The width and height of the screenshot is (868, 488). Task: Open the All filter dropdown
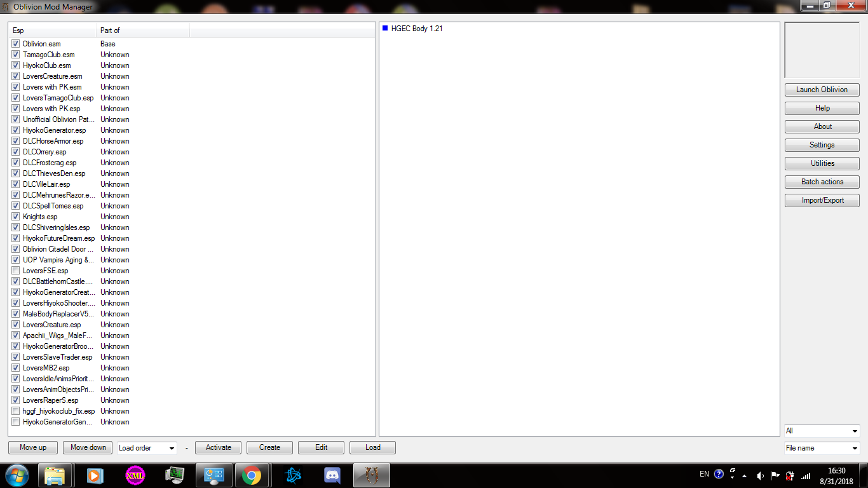coord(822,431)
